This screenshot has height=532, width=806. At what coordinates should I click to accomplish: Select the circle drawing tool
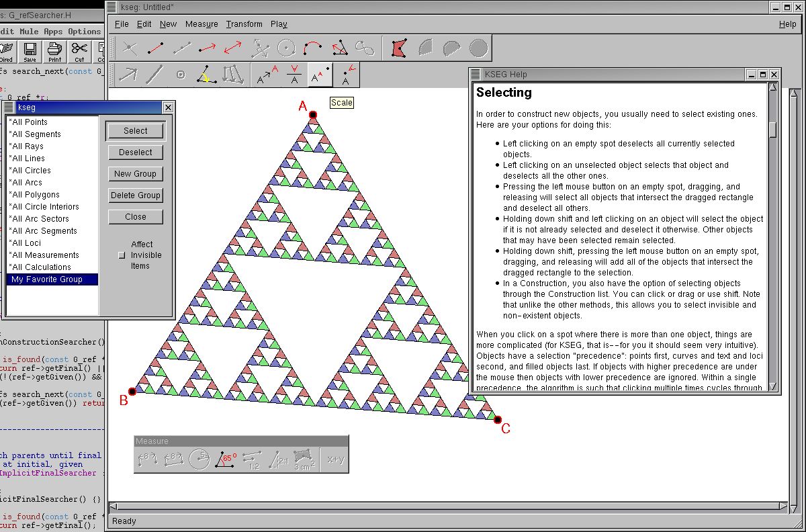pos(286,48)
